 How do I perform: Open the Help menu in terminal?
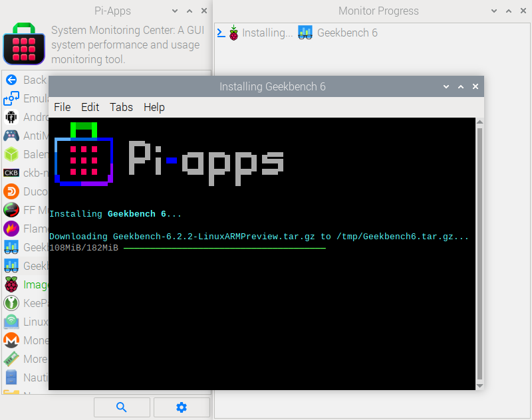click(x=154, y=107)
